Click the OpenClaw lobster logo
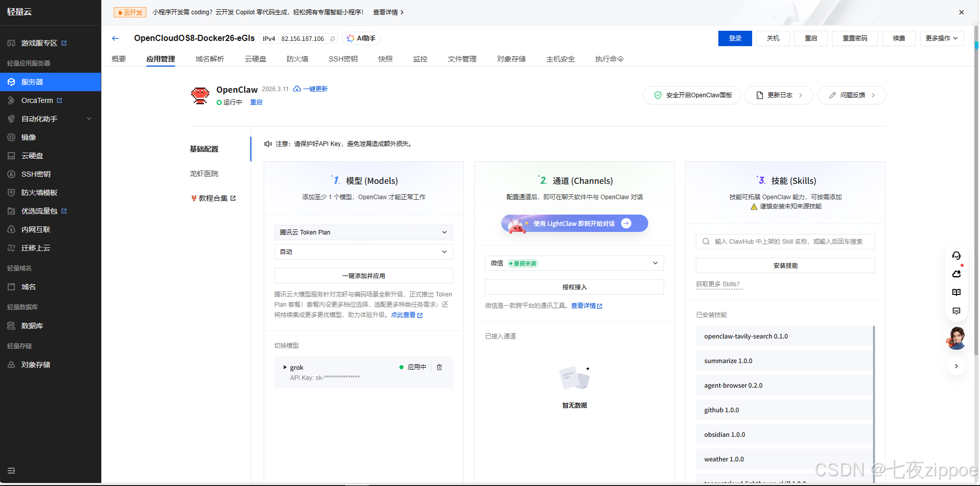The height and width of the screenshot is (486, 980). (x=200, y=95)
